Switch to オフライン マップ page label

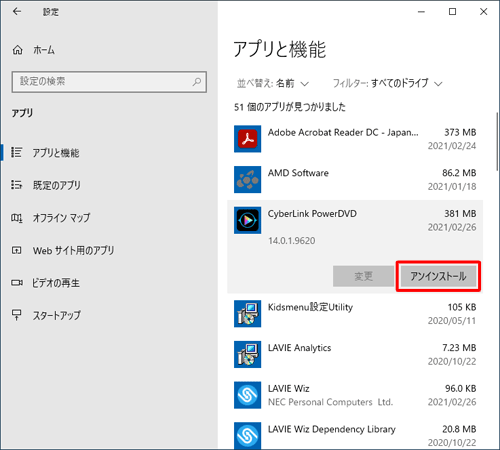point(61,218)
